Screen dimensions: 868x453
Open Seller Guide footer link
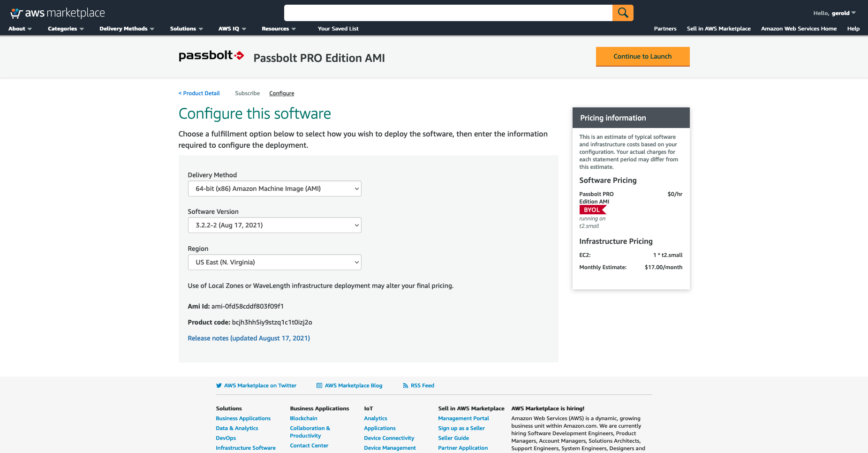click(x=453, y=438)
